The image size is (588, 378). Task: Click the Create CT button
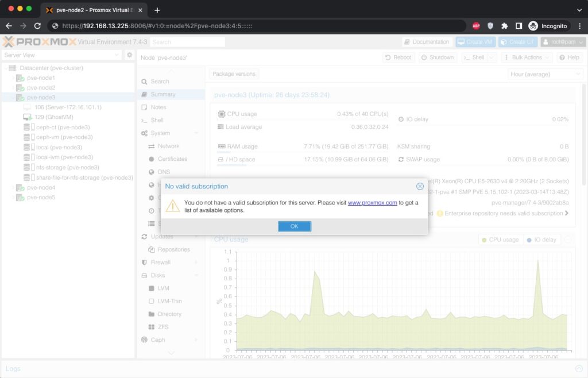(517, 42)
